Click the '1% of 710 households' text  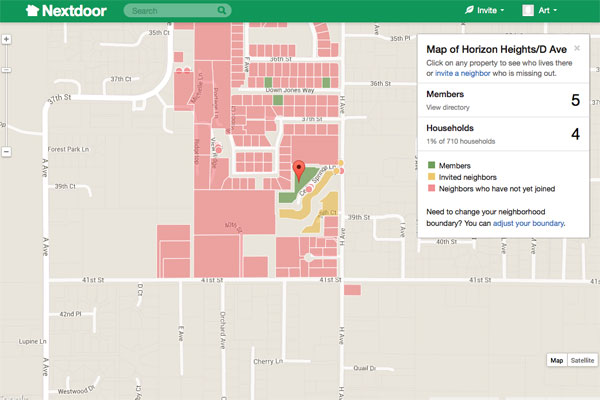(461, 141)
